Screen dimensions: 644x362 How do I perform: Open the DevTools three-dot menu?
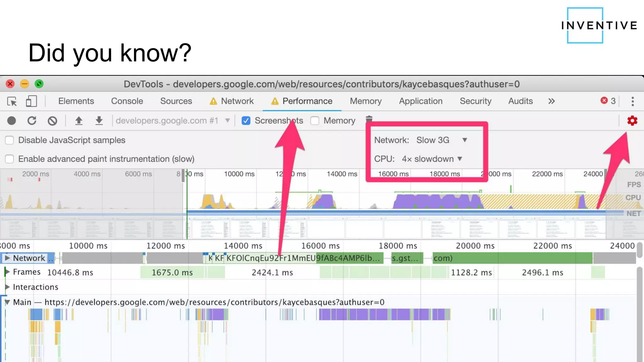coord(632,101)
